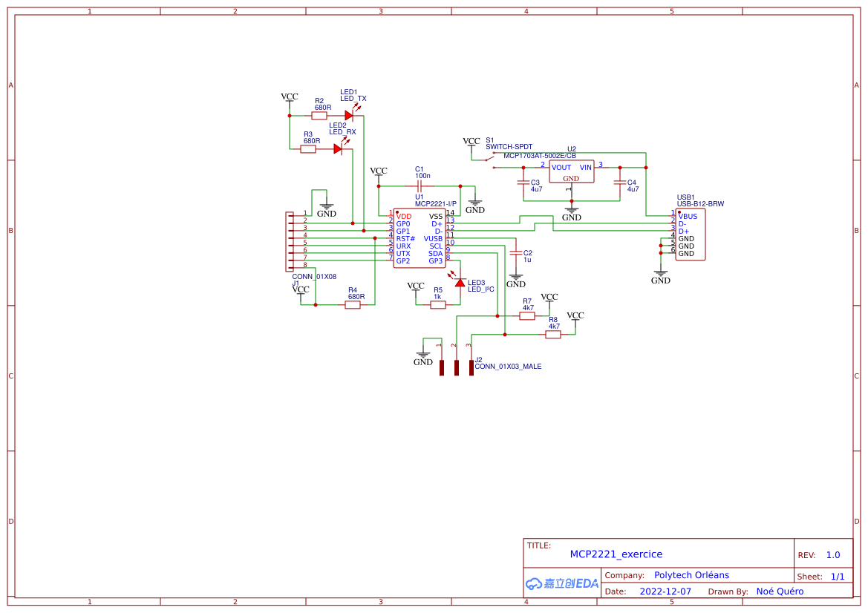The width and height of the screenshot is (868, 613).
Task: Click the 2022-12-07 date value
Action: 665,591
